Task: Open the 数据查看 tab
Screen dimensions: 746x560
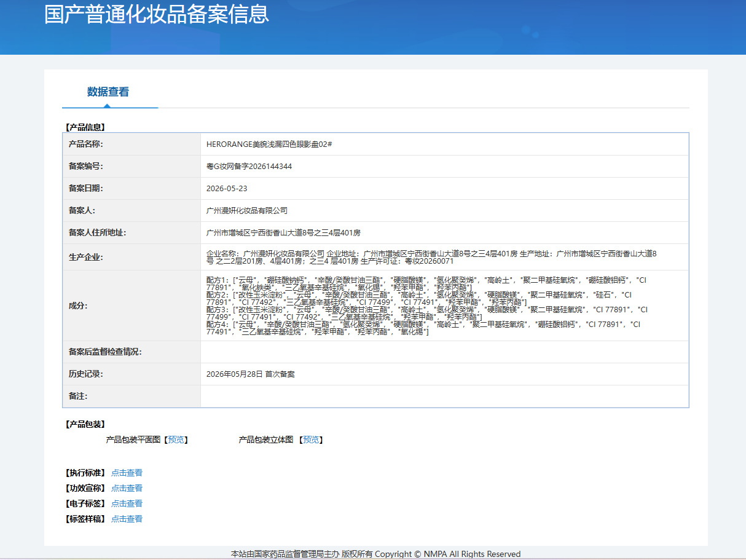Action: point(108,92)
